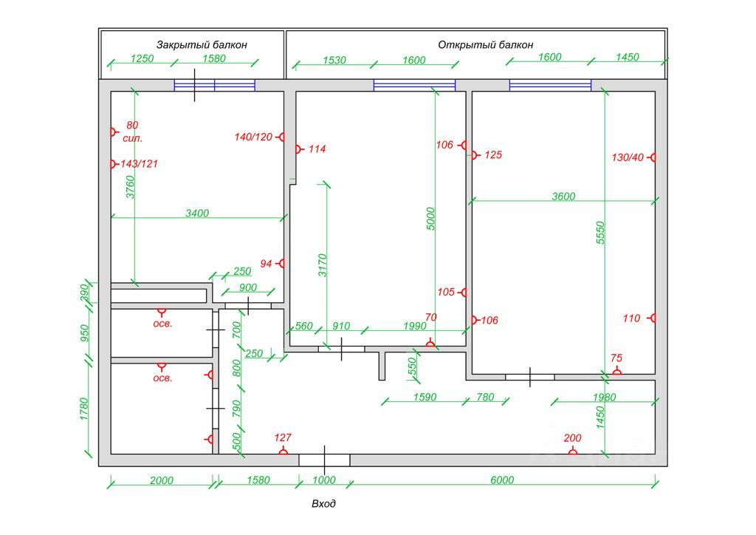Select the socket marker labeled 125
Screen dimensions: 756x535
pos(475,155)
